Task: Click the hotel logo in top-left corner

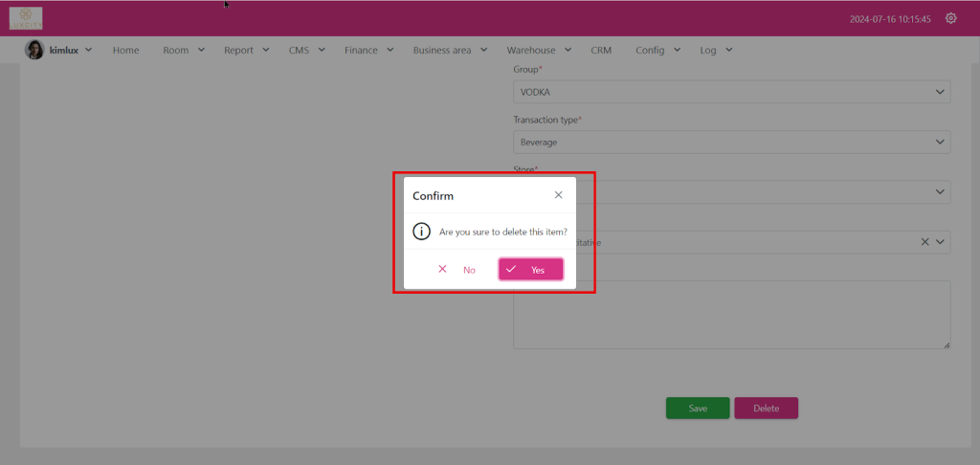Action: point(26,18)
